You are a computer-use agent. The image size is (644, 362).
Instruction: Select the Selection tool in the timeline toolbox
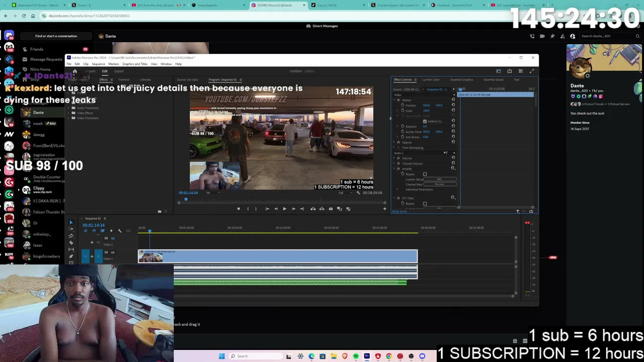pyautogui.click(x=71, y=223)
